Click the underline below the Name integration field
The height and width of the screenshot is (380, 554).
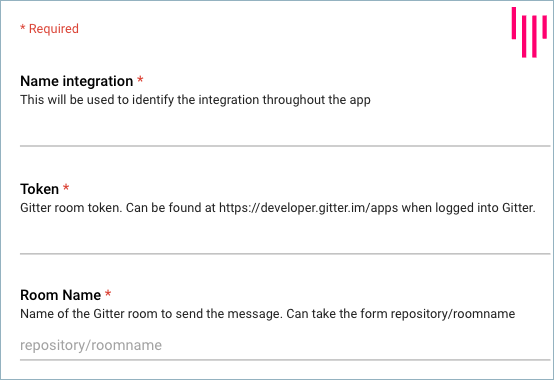pyautogui.click(x=285, y=146)
